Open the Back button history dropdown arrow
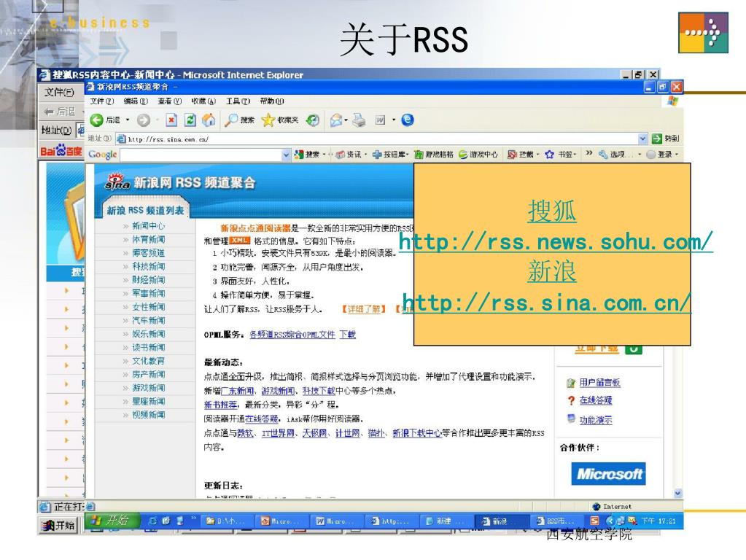Screen dimensions: 746x560 (x=128, y=120)
